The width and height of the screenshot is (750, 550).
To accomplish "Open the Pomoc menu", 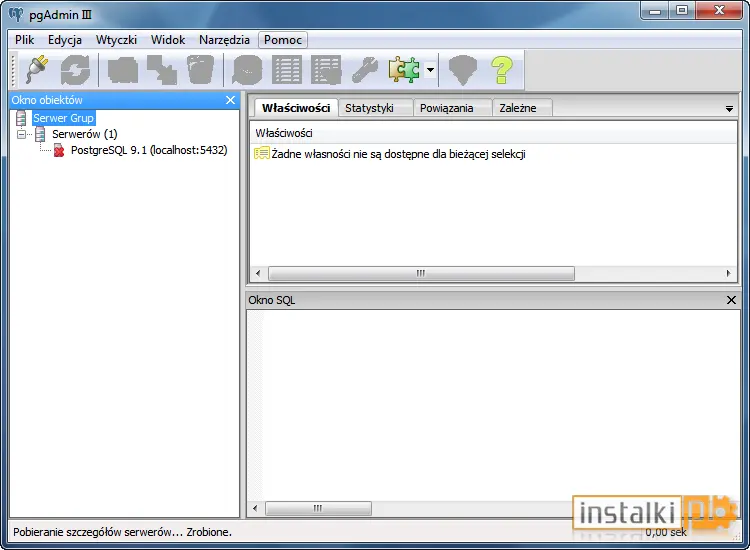I will (283, 40).
